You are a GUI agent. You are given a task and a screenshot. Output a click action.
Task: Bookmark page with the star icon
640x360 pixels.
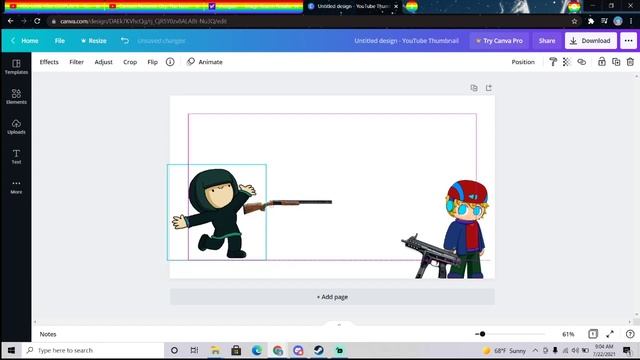click(x=574, y=21)
